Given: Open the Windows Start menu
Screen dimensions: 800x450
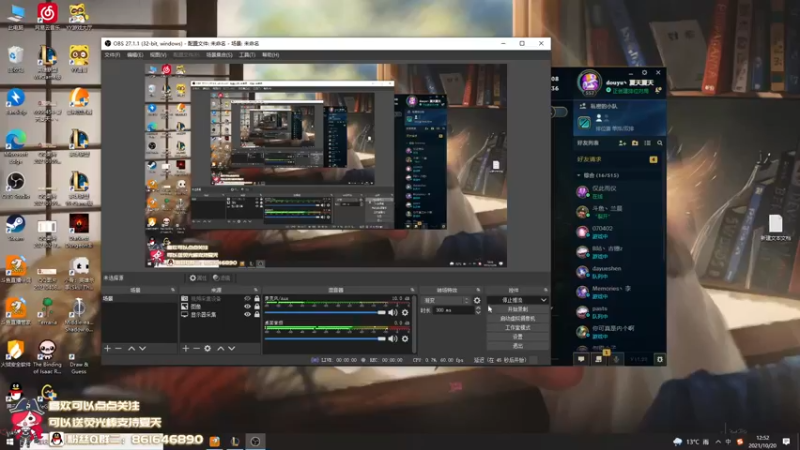Looking at the screenshot, I should coord(9,441).
